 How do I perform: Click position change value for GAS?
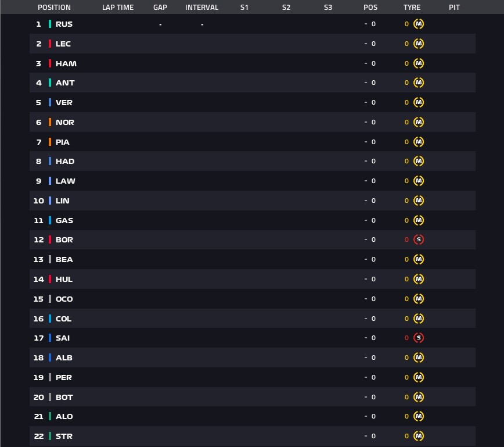(370, 220)
